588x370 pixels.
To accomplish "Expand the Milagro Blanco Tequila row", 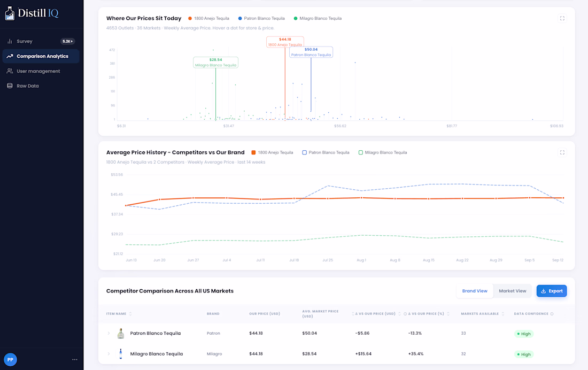I will click(x=109, y=354).
